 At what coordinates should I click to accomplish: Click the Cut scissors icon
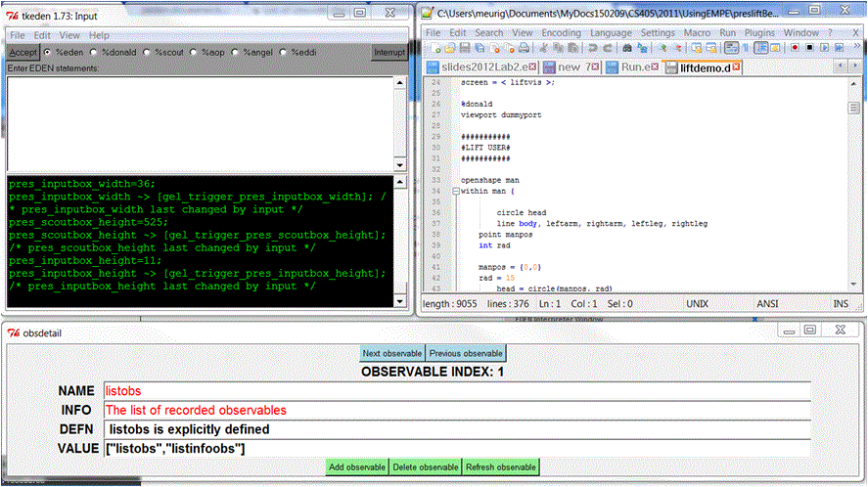[x=541, y=47]
